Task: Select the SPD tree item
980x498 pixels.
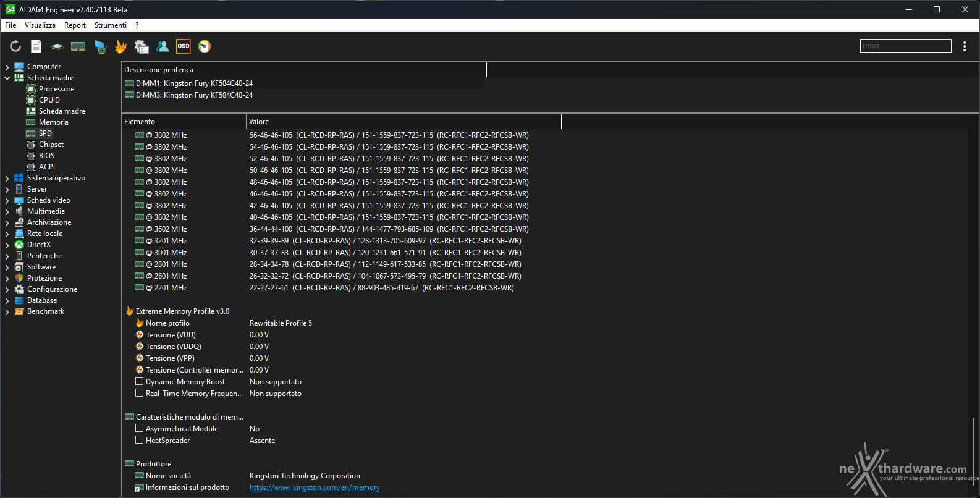Action: point(45,133)
